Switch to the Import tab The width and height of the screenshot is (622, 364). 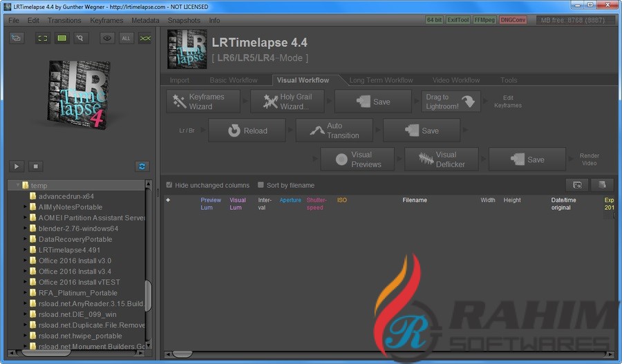click(179, 80)
